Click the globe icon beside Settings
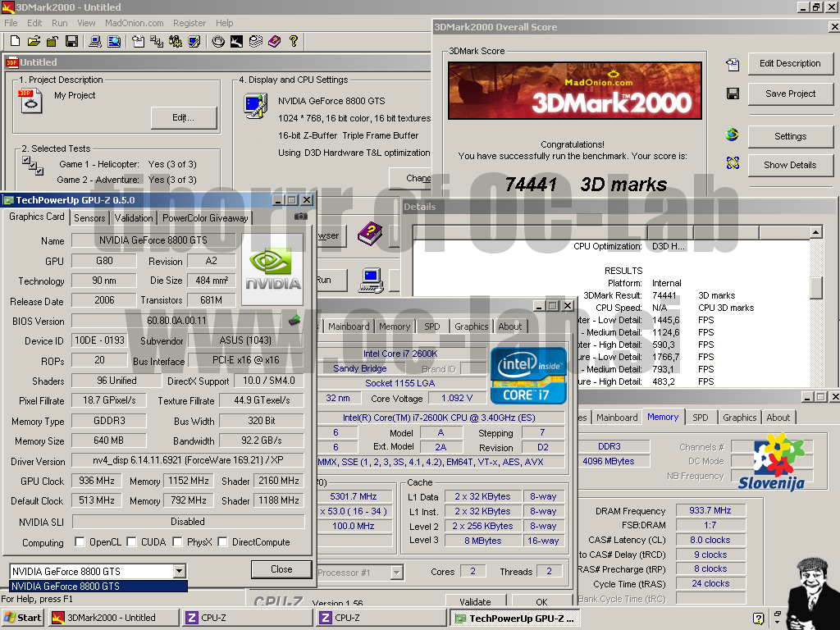The image size is (840, 630). click(733, 135)
